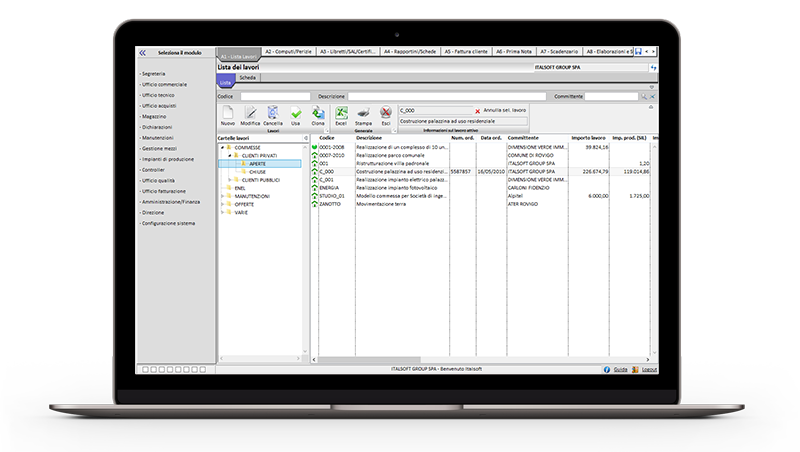
Task: Switch to A2 - Computi/Perizie tab
Action: pyautogui.click(x=288, y=52)
